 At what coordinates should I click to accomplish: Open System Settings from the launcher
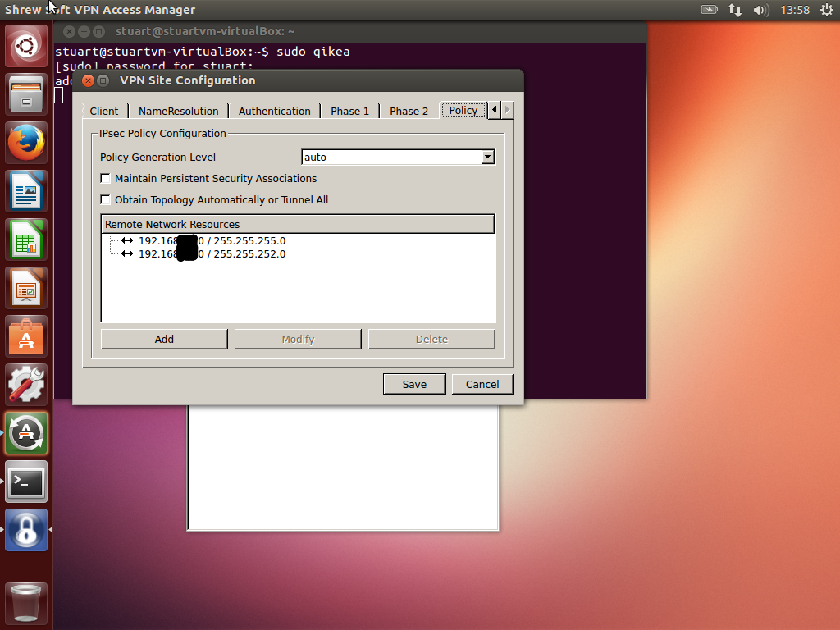[26, 385]
